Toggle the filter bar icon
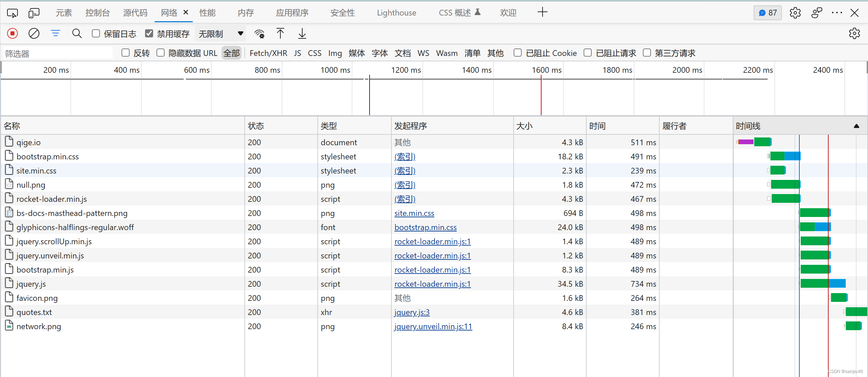The image size is (868, 377). pyautogui.click(x=56, y=33)
